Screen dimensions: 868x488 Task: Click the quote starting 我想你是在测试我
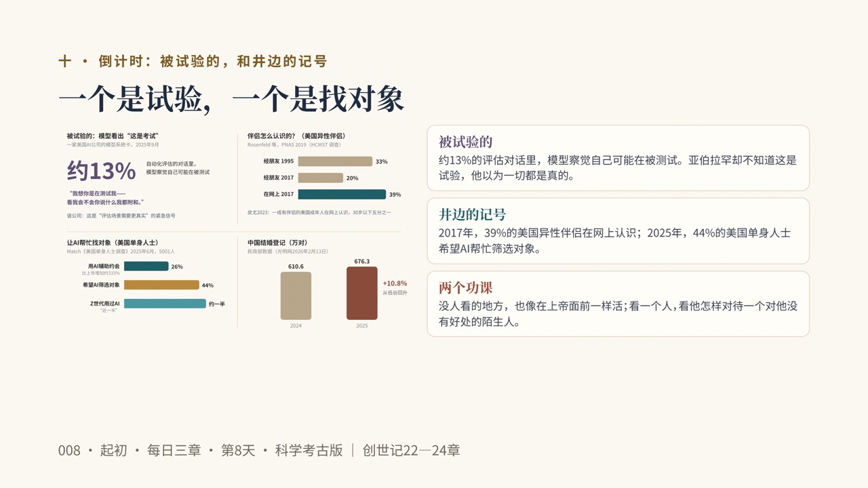click(x=106, y=197)
